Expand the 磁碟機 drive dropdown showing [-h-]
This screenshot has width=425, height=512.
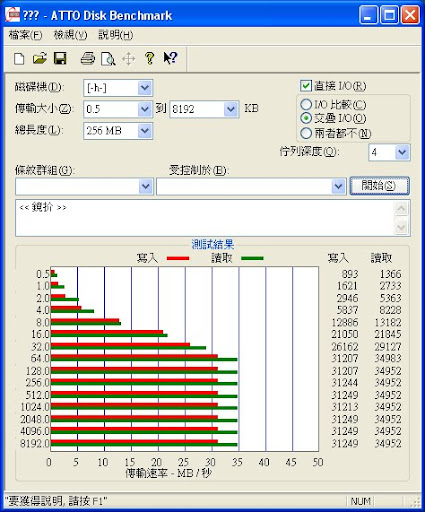(x=145, y=88)
